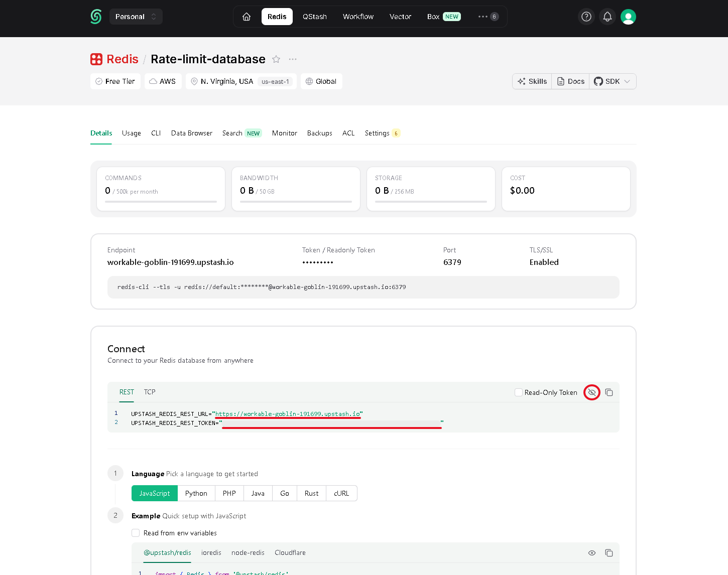The height and width of the screenshot is (575, 728).
Task: Open the Skills button
Action: click(x=532, y=81)
